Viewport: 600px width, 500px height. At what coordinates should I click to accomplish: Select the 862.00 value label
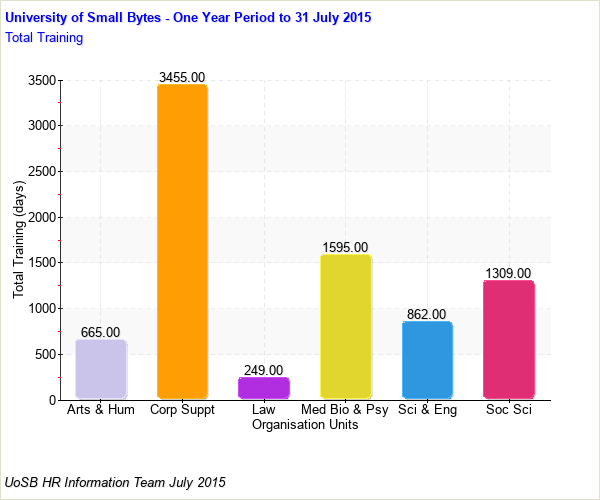click(427, 314)
